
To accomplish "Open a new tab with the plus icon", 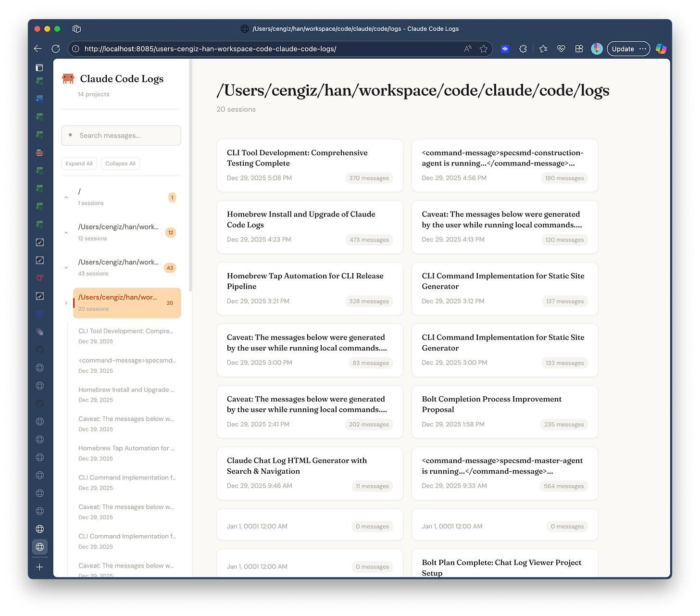I will (40, 567).
